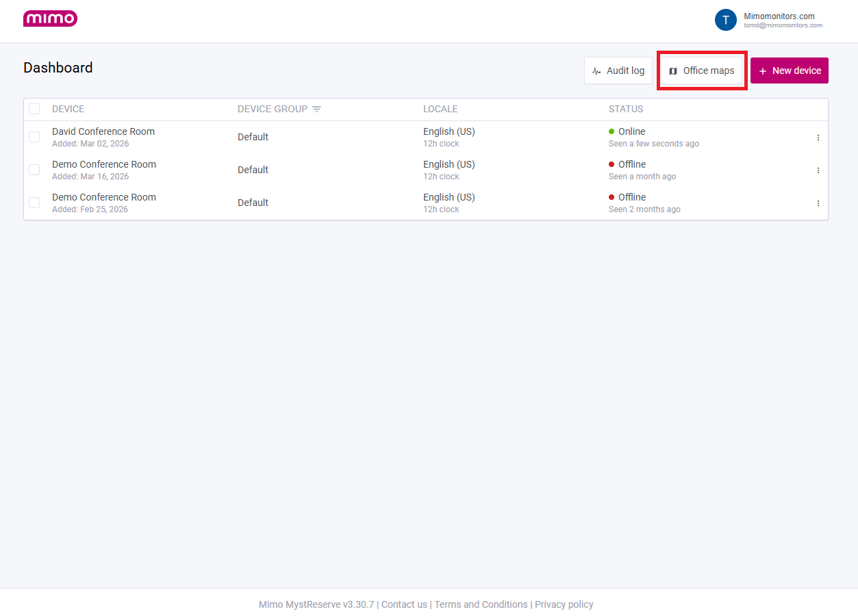The width and height of the screenshot is (858, 616).
Task: Click the LOCALE column header
Action: [440, 109]
